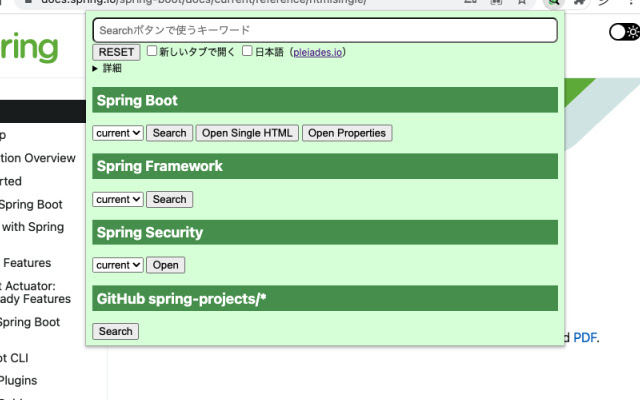The width and height of the screenshot is (640, 400).
Task: Open the 'with Spring' sidebar entry
Action: click(33, 227)
